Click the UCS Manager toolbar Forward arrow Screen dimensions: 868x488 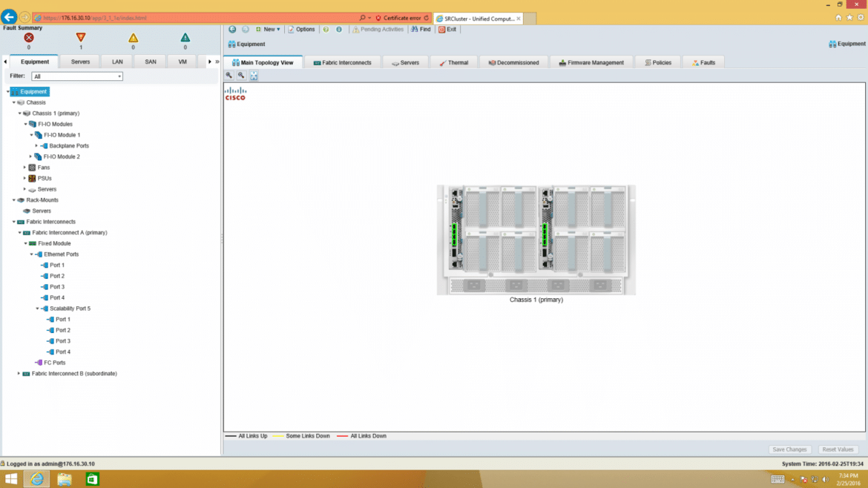pos(246,30)
